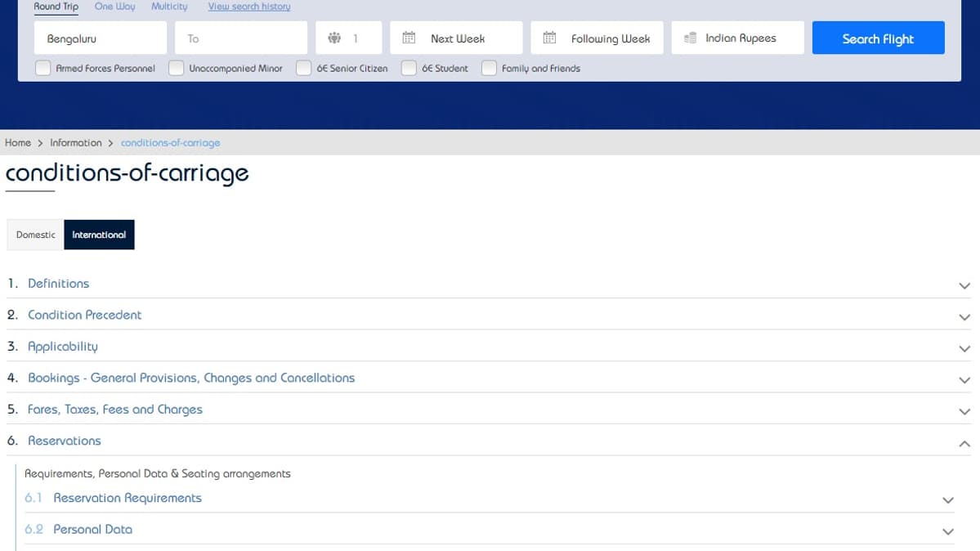Click the passengers icon in search bar
The image size is (980, 551).
334,38
